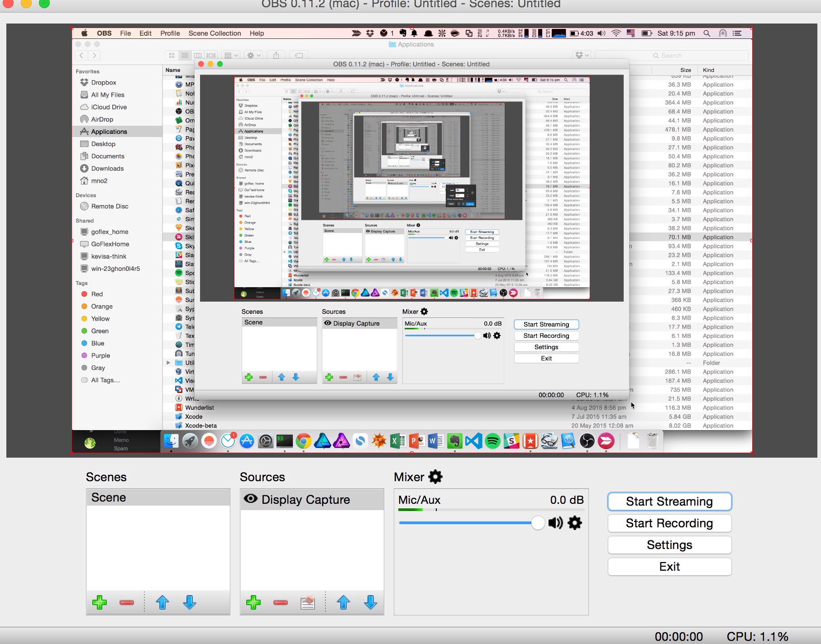The width and height of the screenshot is (821, 644).
Task: Expand the folder disclosure triangle in Finder list
Action: [x=168, y=363]
